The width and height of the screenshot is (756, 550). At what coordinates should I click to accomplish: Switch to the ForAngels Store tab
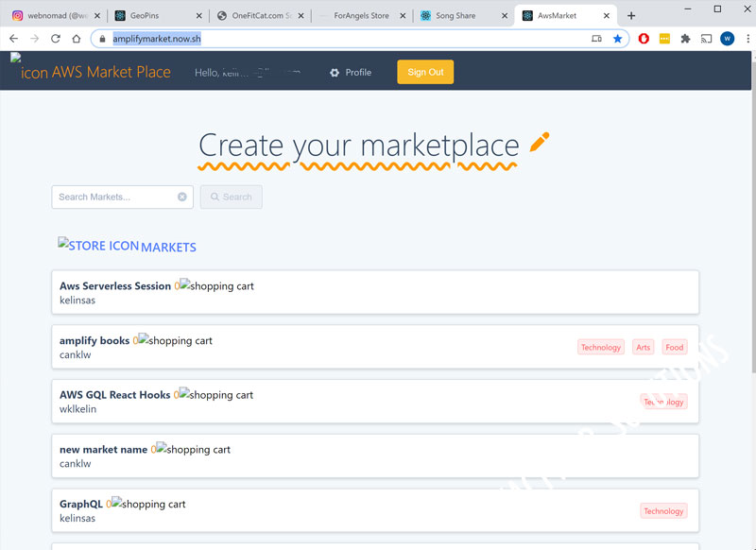click(x=362, y=16)
